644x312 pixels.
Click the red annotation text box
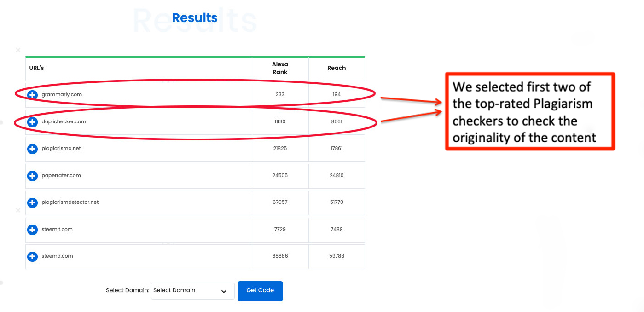coord(529,112)
